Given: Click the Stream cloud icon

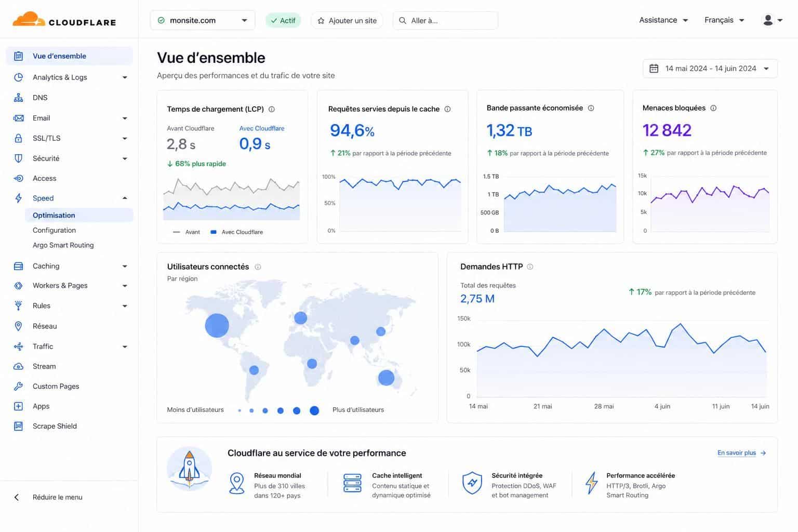Looking at the screenshot, I should [18, 366].
